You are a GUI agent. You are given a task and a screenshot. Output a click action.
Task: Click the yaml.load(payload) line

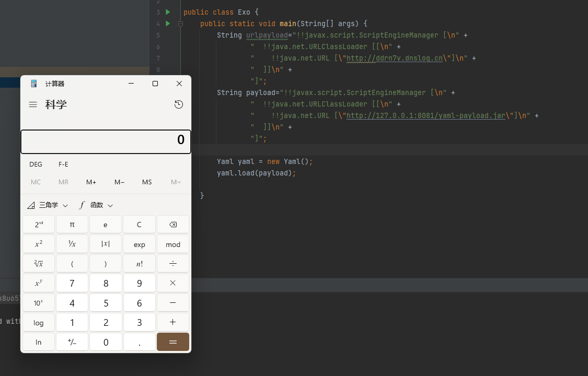pos(257,173)
